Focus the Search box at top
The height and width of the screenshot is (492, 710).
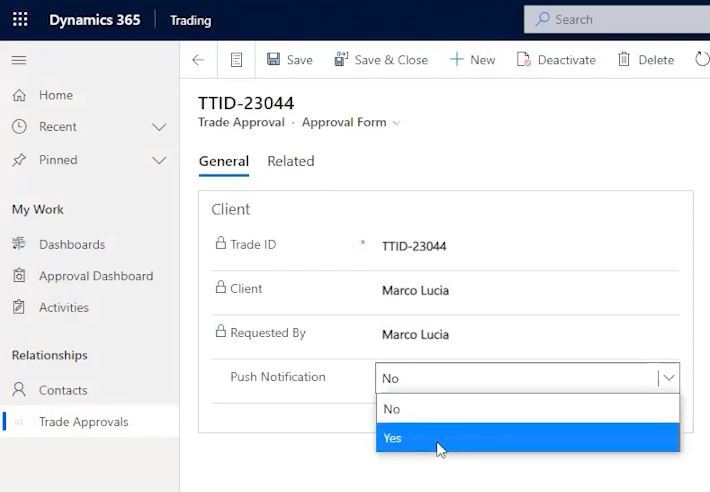pyautogui.click(x=617, y=19)
